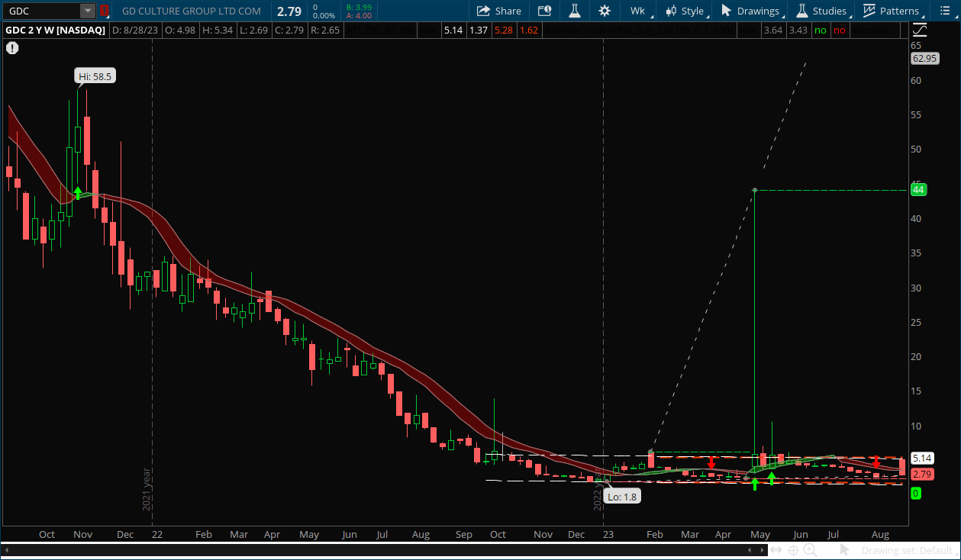Click the price axis scale icon above 65
Viewport: 961px width, 560px height.
[x=920, y=30]
